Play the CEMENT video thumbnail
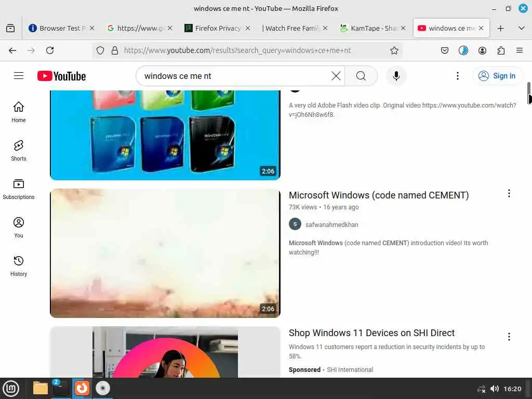The image size is (532, 399). coord(165,253)
